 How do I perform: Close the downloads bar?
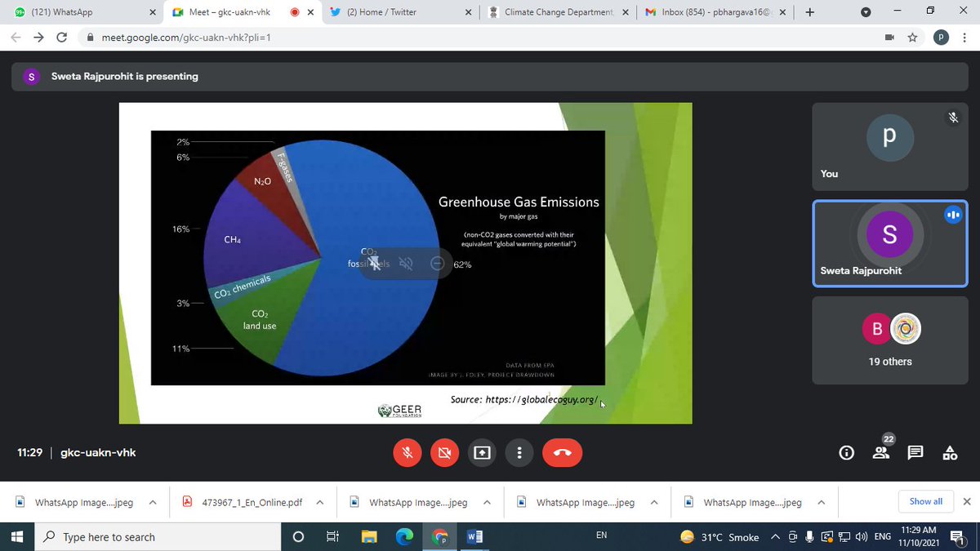[967, 501]
